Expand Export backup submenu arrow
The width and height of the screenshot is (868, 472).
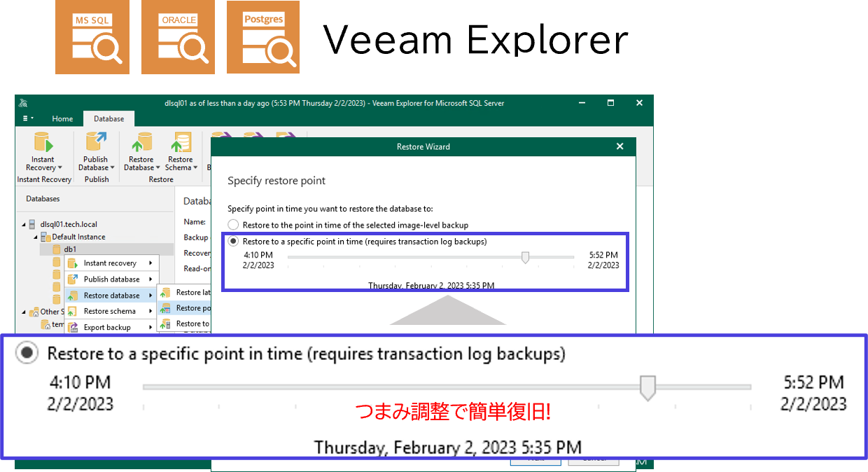pos(150,327)
